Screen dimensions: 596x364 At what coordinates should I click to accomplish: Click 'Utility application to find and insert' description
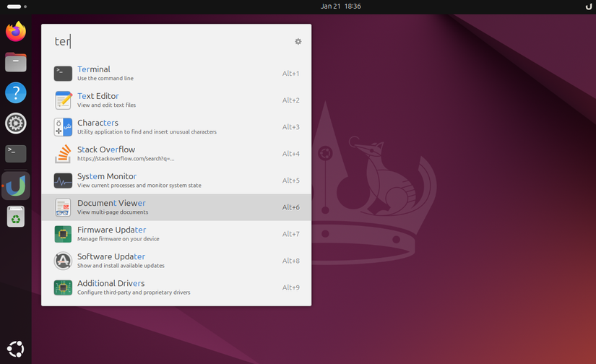[147, 132]
